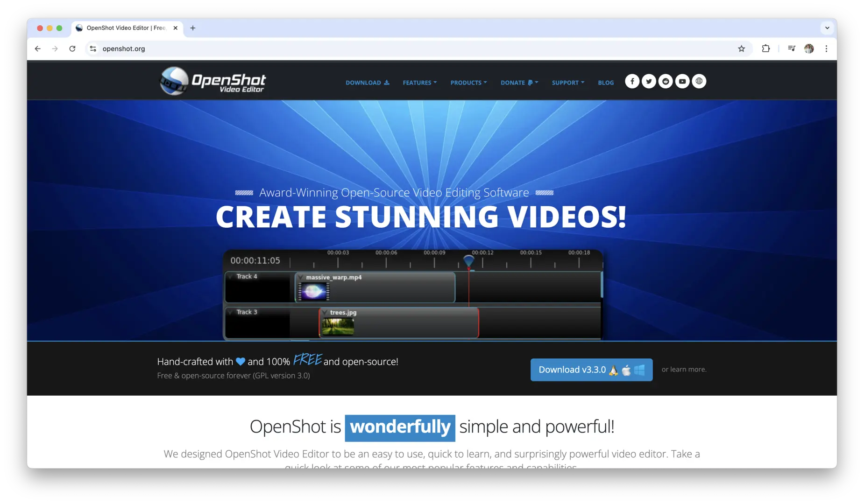Expand the Products dropdown menu
This screenshot has width=864, height=504.
click(468, 83)
